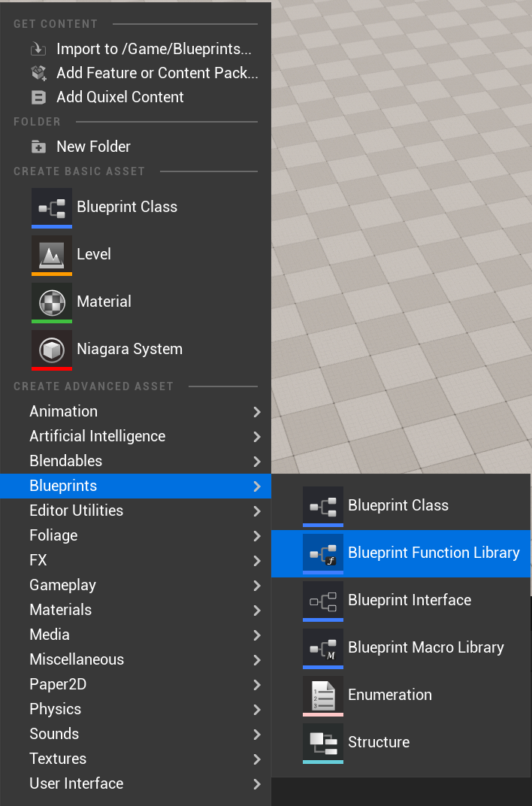Screen dimensions: 532x806
Task: Click the Blueprint Function Library icon
Action: (x=323, y=553)
